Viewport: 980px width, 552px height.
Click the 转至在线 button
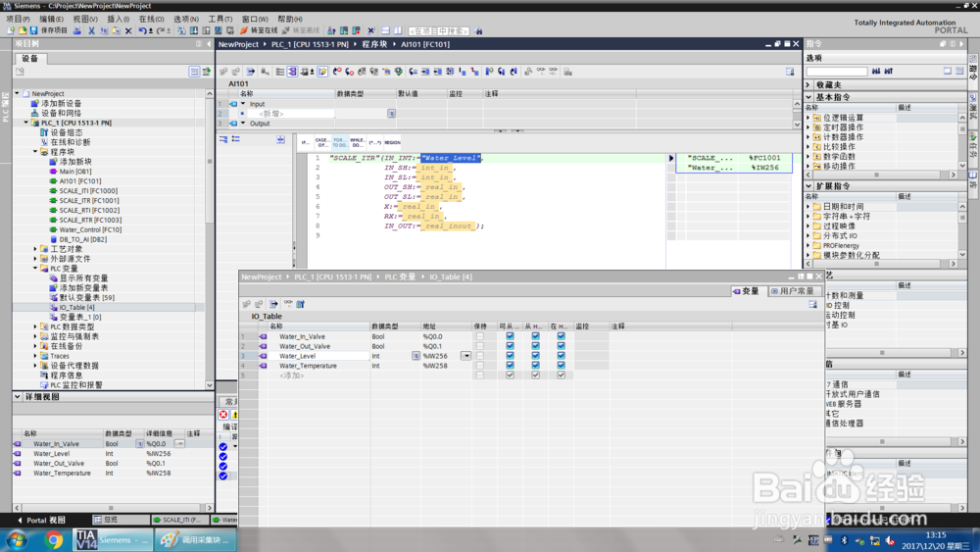click(259, 30)
